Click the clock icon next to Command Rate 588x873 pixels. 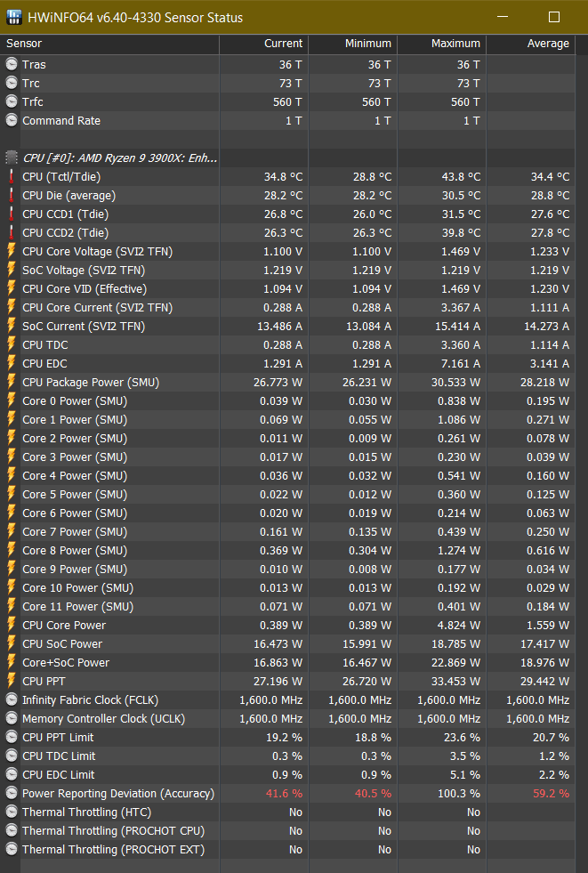coord(12,120)
